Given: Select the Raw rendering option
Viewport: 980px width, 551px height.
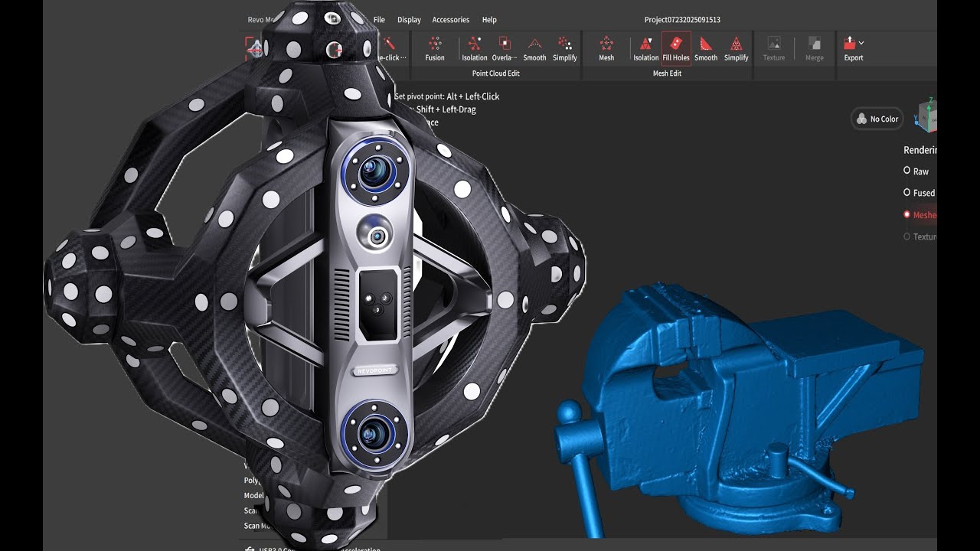Looking at the screenshot, I should coord(916,171).
